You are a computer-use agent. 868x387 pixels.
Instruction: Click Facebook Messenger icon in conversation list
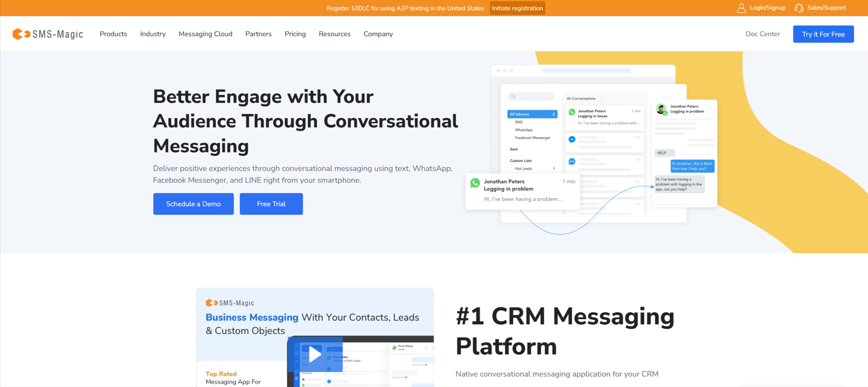click(x=572, y=139)
